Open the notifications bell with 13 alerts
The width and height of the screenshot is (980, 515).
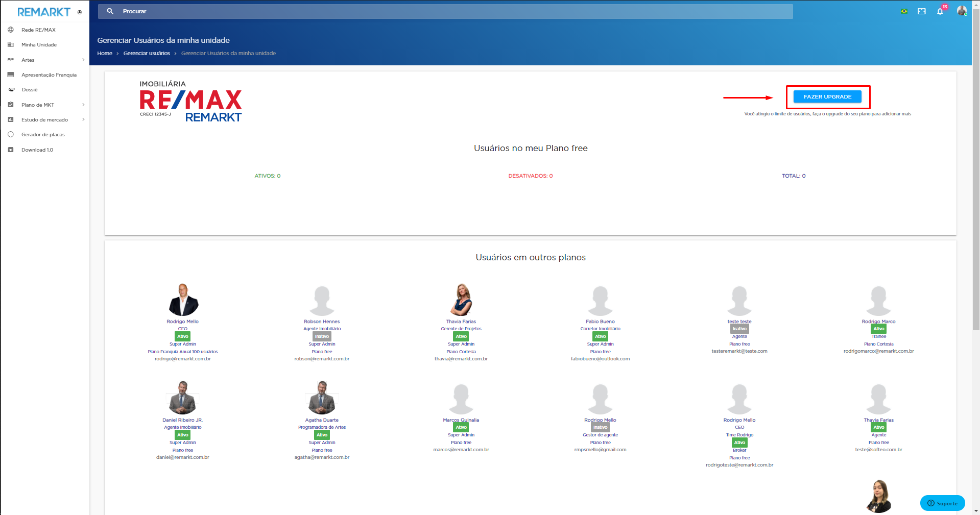tap(940, 11)
